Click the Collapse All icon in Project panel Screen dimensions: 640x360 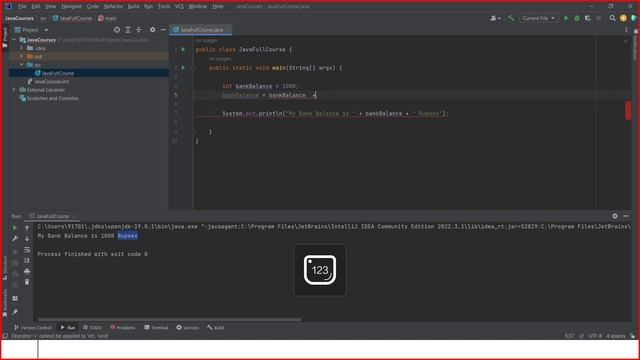coord(139,30)
